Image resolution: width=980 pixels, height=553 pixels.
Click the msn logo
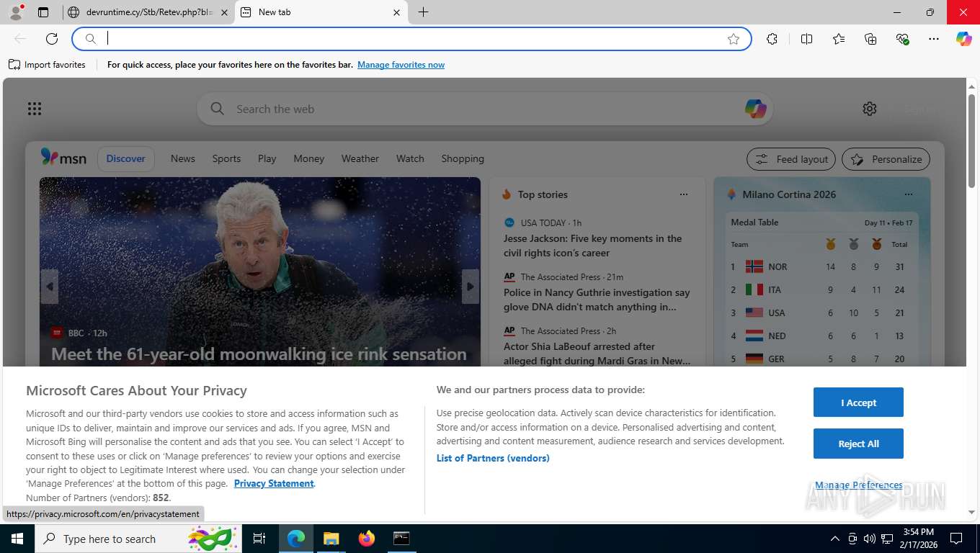pos(63,158)
